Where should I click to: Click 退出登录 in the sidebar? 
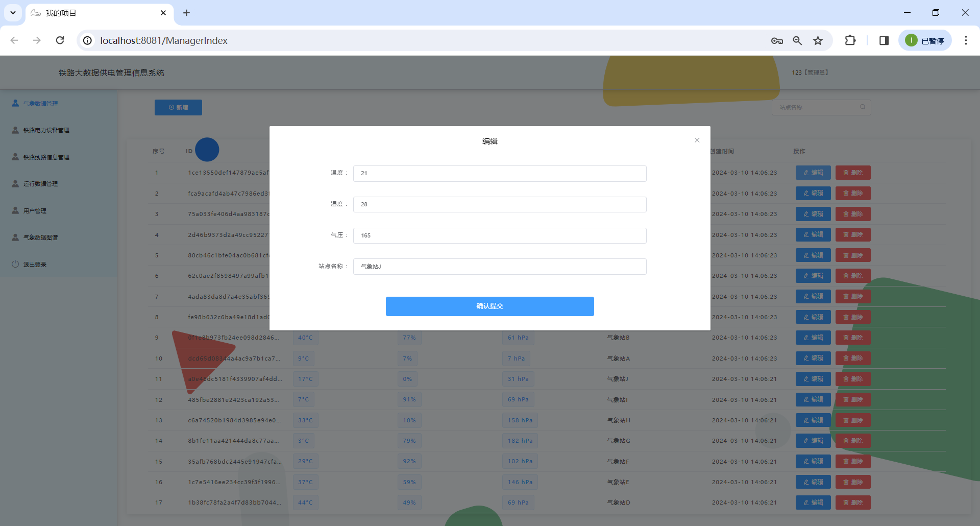click(x=35, y=265)
